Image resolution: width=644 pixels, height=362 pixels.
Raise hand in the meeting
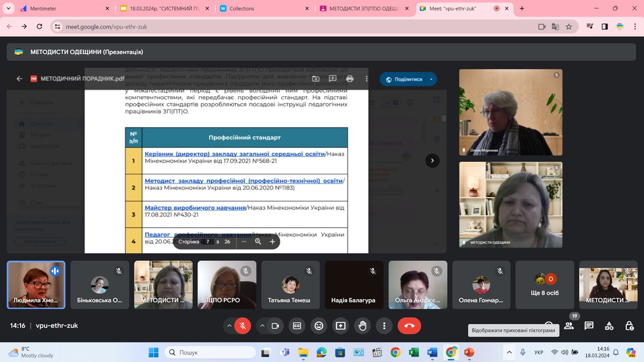(x=362, y=326)
